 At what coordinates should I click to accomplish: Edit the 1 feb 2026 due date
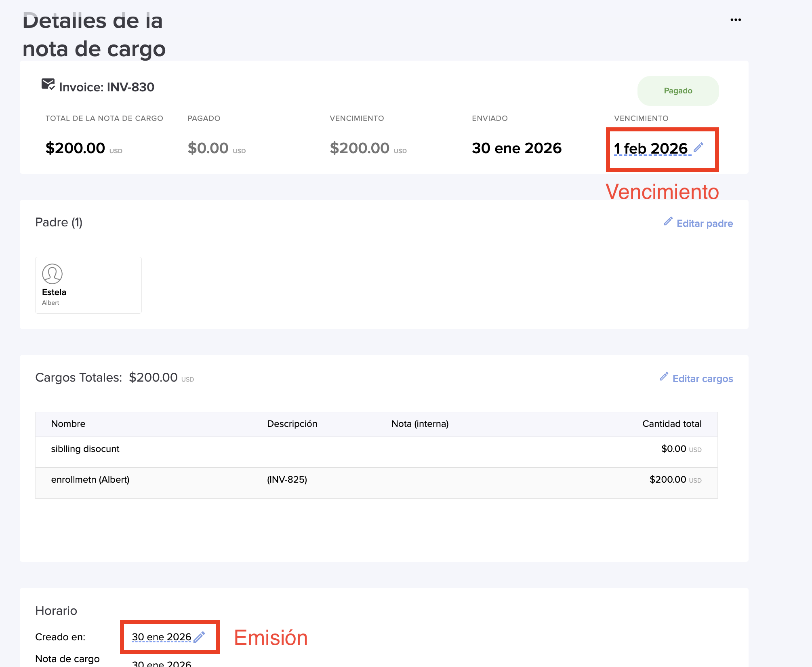(x=650, y=149)
